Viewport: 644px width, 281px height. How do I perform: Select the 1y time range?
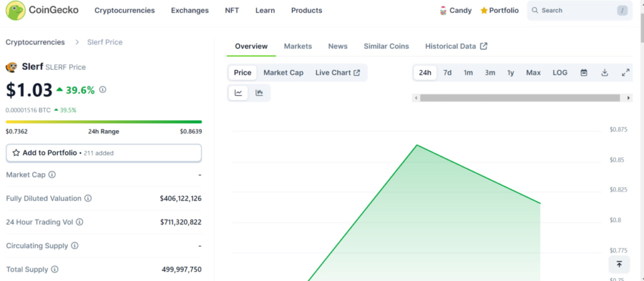(511, 73)
